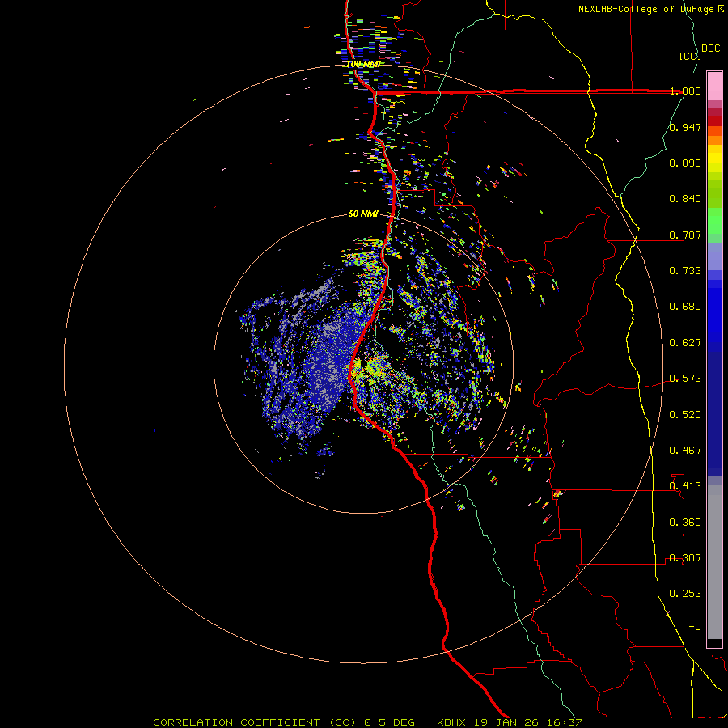Pick the light pink swatch atop color bar
Image resolution: width=728 pixels, height=728 pixels.
(x=714, y=86)
